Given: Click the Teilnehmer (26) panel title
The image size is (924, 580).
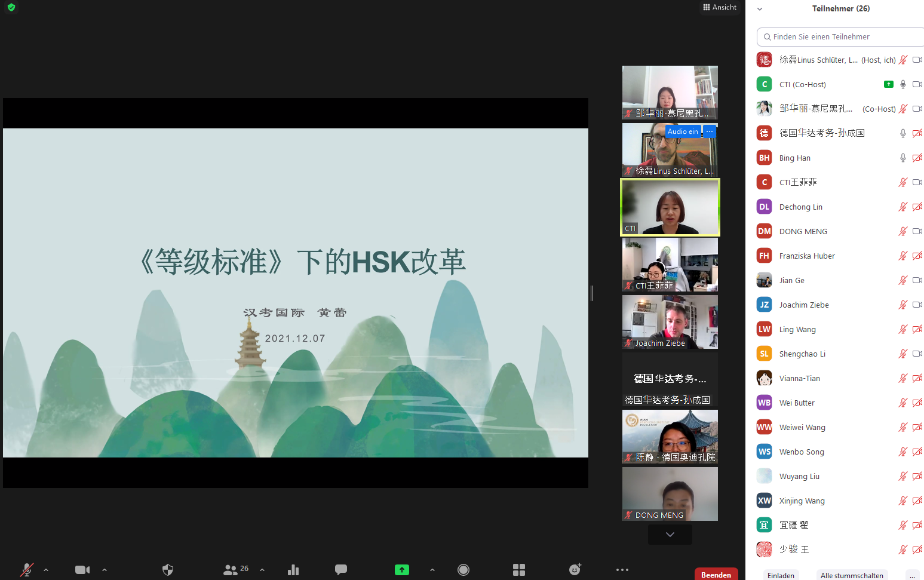Looking at the screenshot, I should click(x=841, y=8).
